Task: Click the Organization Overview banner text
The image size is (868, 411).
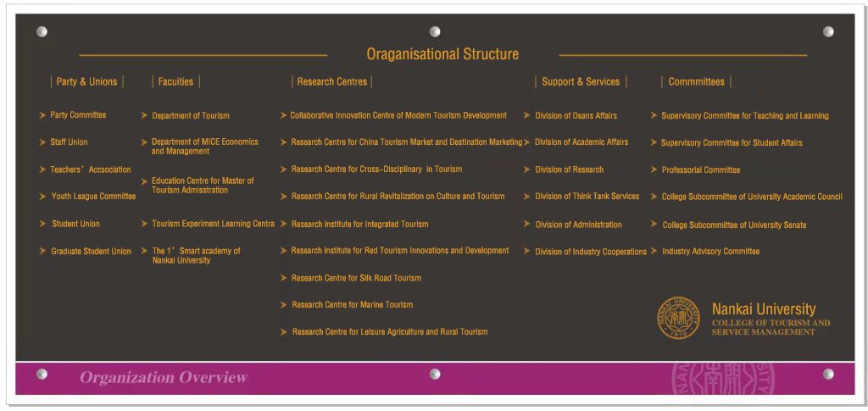Action: point(164,378)
